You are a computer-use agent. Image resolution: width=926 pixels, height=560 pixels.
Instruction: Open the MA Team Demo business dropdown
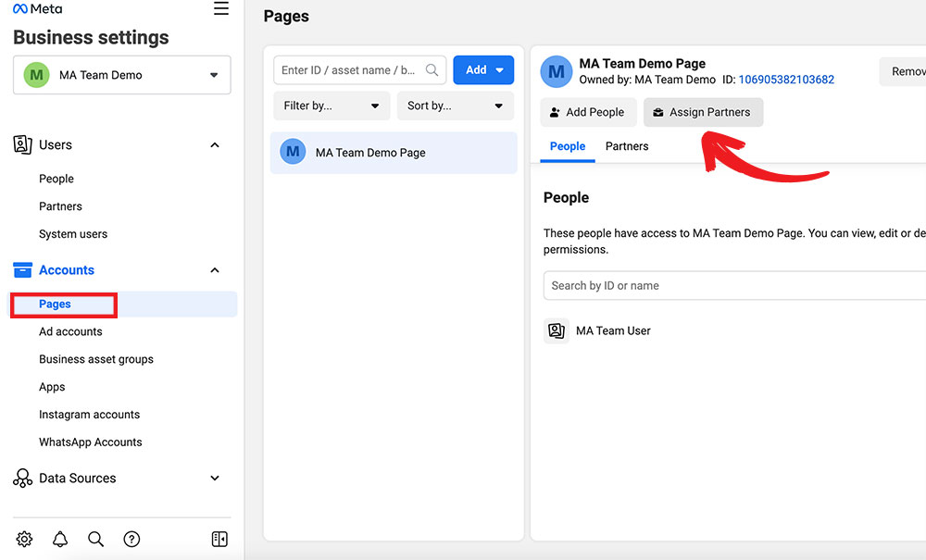pyautogui.click(x=122, y=75)
